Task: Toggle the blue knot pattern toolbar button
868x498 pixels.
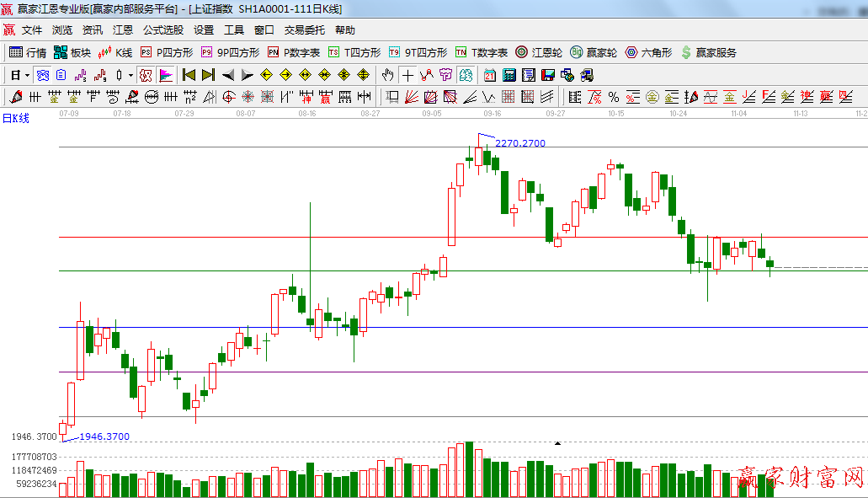Action: [42, 75]
